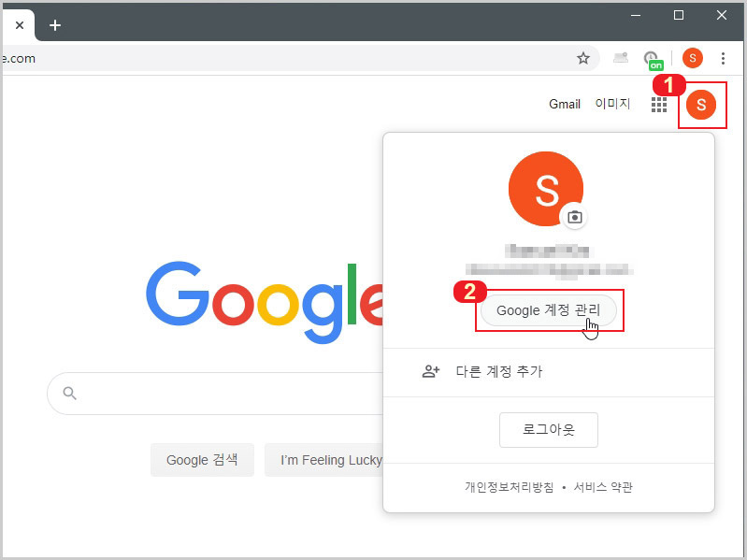Maximize the Chrome window
This screenshot has width=747, height=560.
[x=679, y=15]
